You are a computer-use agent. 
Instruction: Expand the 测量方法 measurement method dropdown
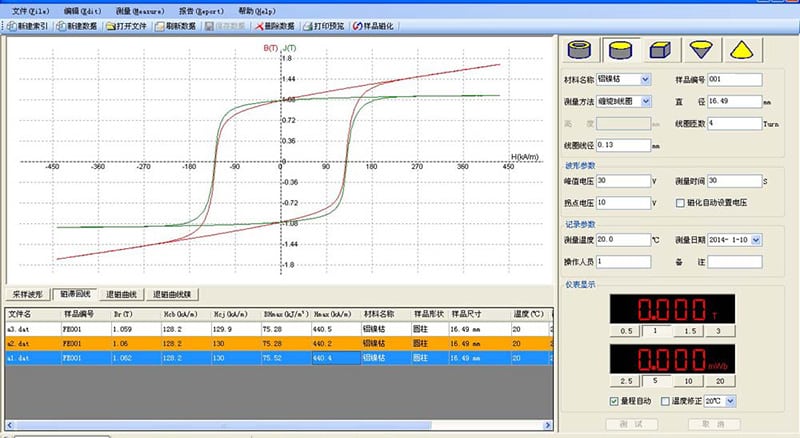(645, 101)
